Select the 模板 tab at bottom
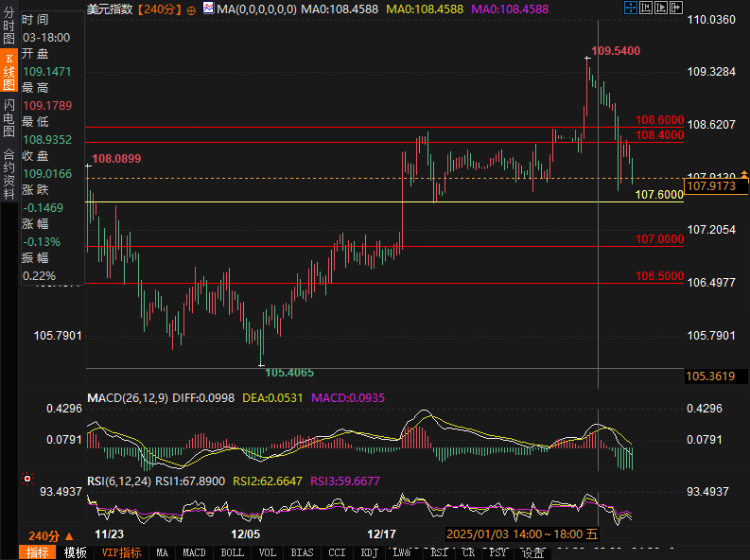The width and height of the screenshot is (750, 560). click(x=76, y=552)
